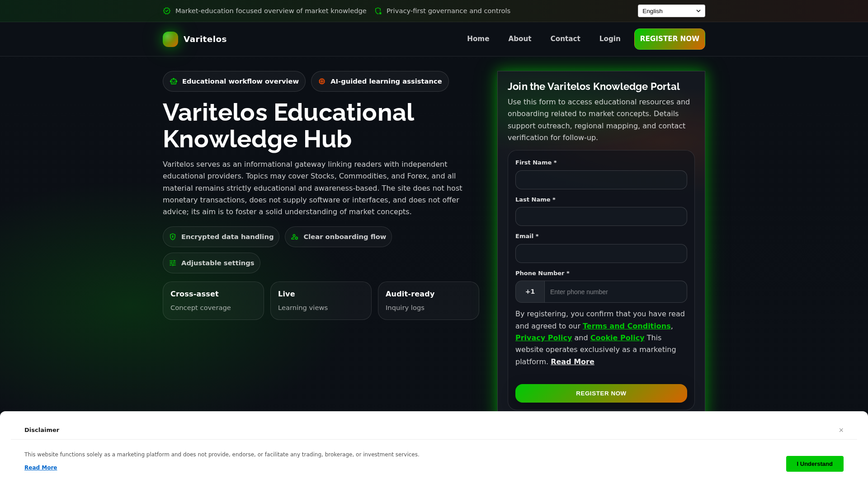Click the checkmark badge icon beside Market-education text
The width and height of the screenshot is (868, 488).
click(x=167, y=11)
